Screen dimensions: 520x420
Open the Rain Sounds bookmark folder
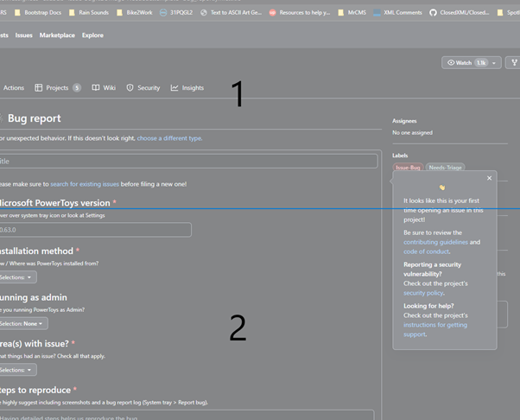(x=89, y=13)
